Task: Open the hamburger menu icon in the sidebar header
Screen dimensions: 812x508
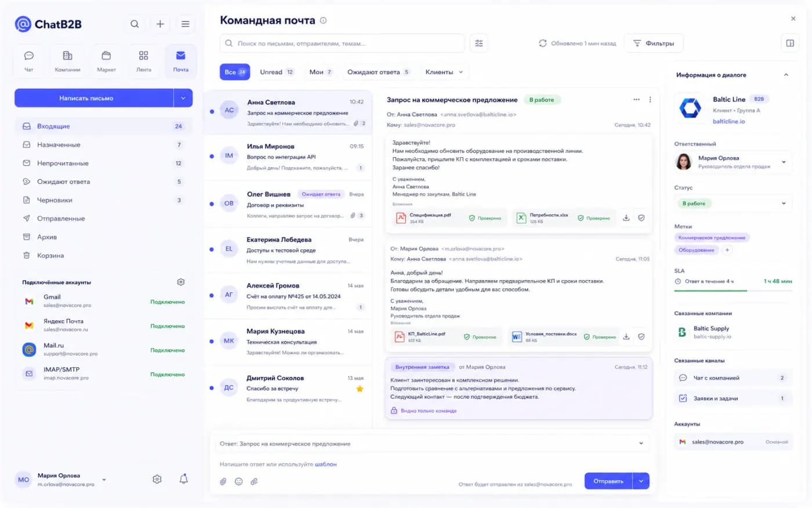Action: (x=186, y=24)
